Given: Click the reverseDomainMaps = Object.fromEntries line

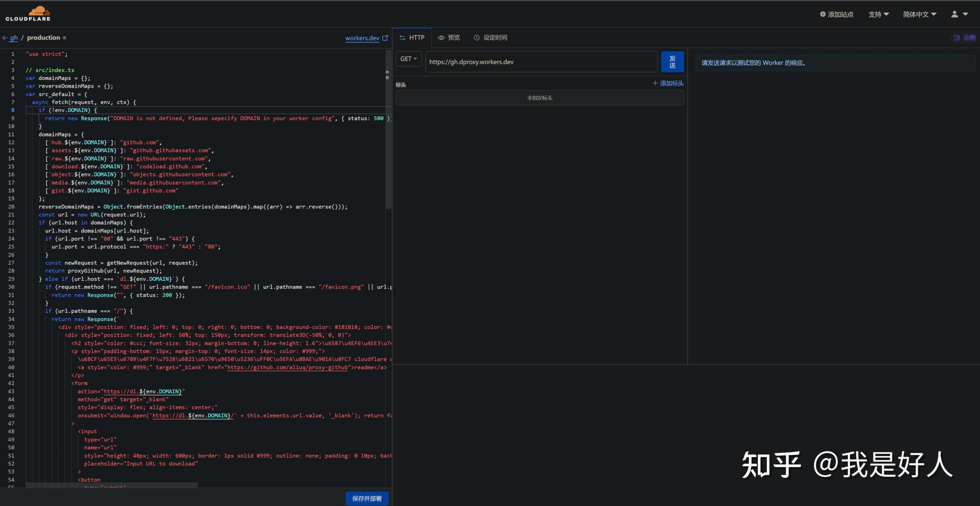Looking at the screenshot, I should [x=193, y=207].
